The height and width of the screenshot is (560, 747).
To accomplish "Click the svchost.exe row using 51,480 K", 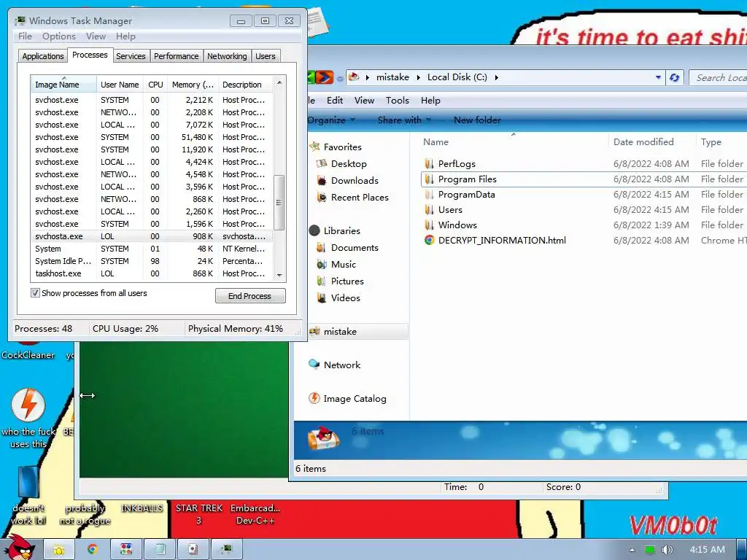I will tap(152, 137).
